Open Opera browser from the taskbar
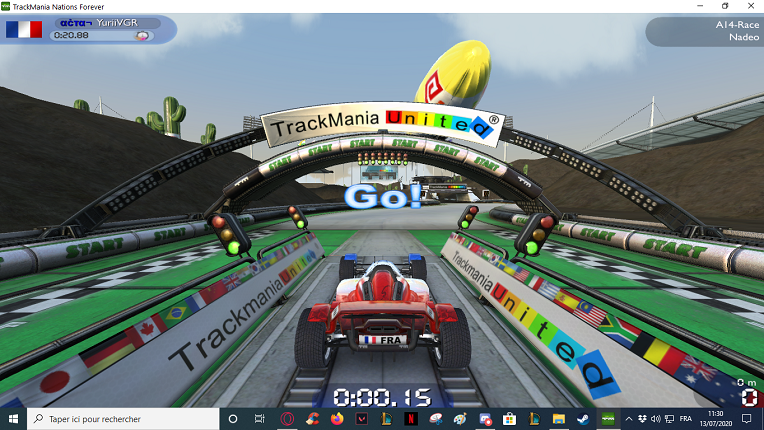Screen dimensions: 764x430 tap(286, 419)
